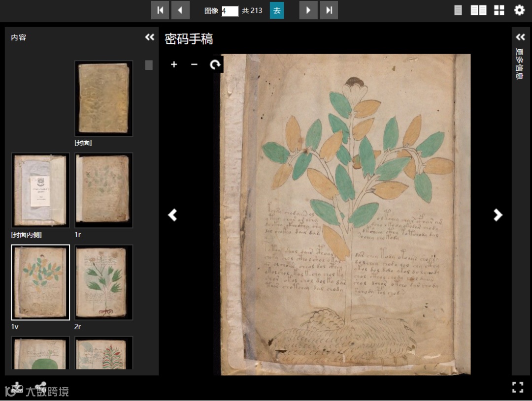Viewport: 532px width, 401px height.
Task: Go to the previous image in toolbar
Action: (180, 10)
